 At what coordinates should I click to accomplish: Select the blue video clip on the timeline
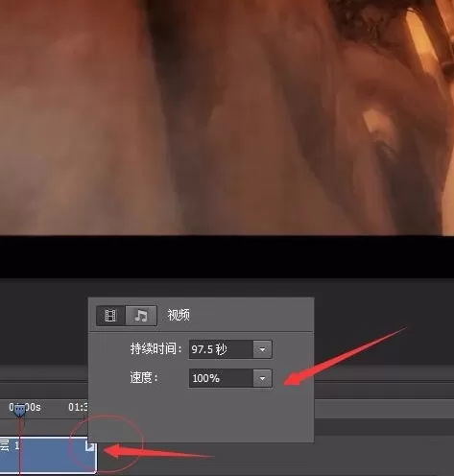click(x=48, y=455)
